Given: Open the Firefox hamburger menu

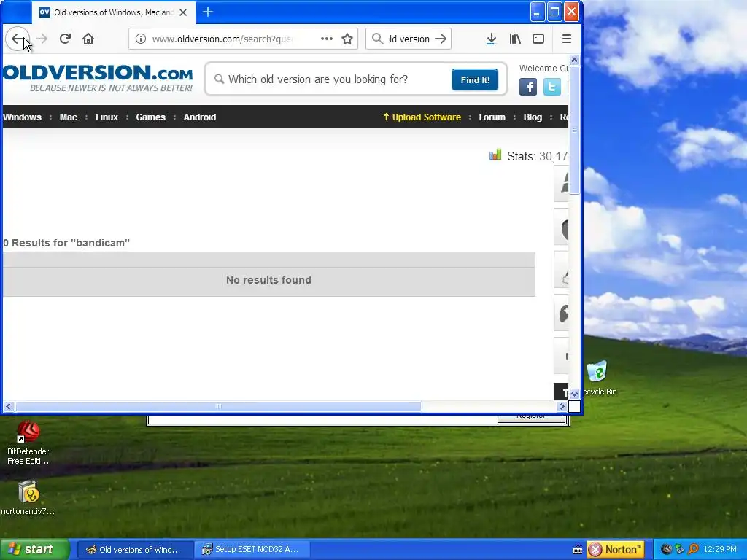Looking at the screenshot, I should point(566,39).
